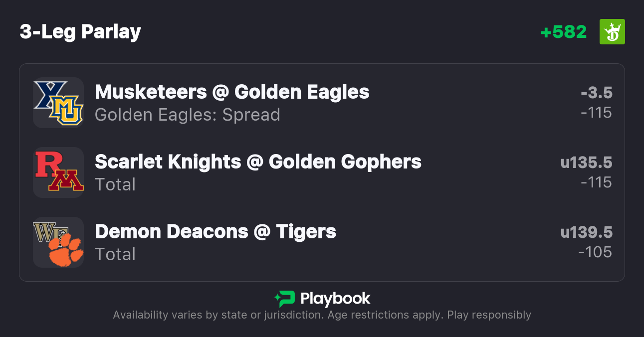Open the Musketeers @ Golden Eagles matchup
Image resolution: width=644 pixels, height=337 pixels.
232,92
